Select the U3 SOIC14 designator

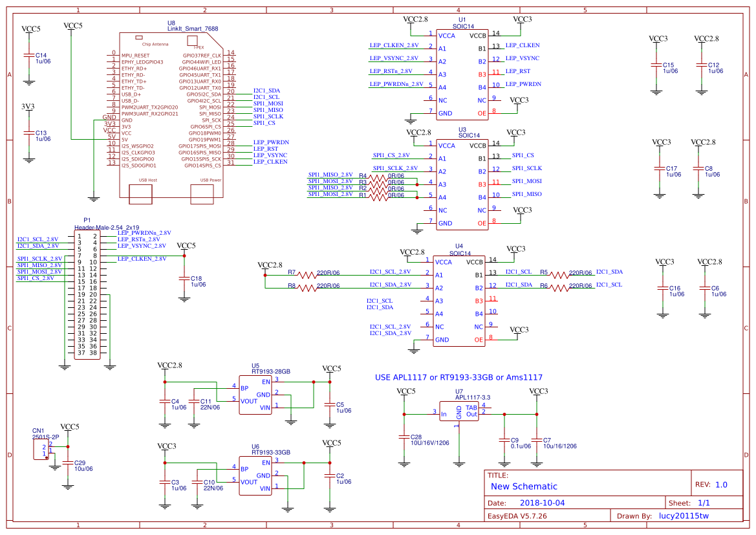coord(469,133)
